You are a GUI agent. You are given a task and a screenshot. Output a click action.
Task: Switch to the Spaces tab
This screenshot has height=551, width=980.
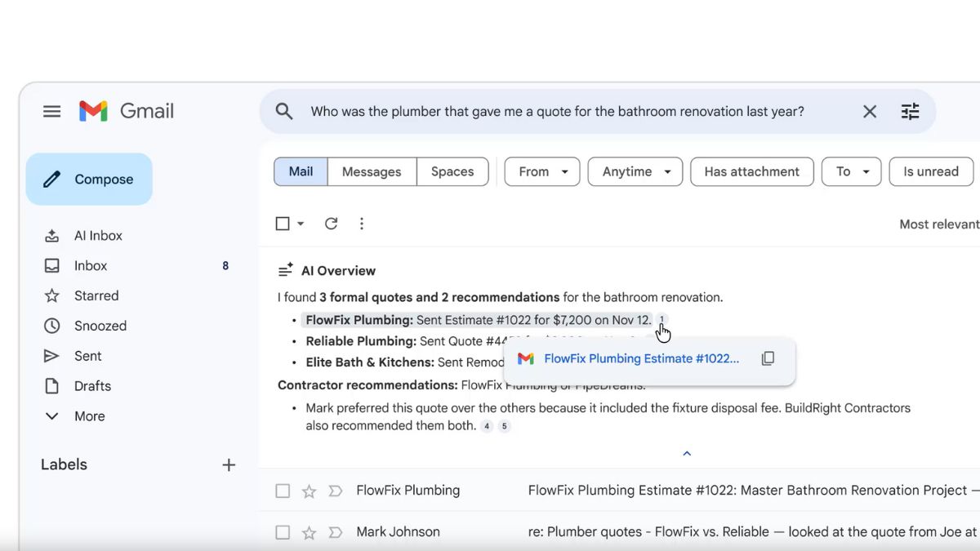click(452, 171)
